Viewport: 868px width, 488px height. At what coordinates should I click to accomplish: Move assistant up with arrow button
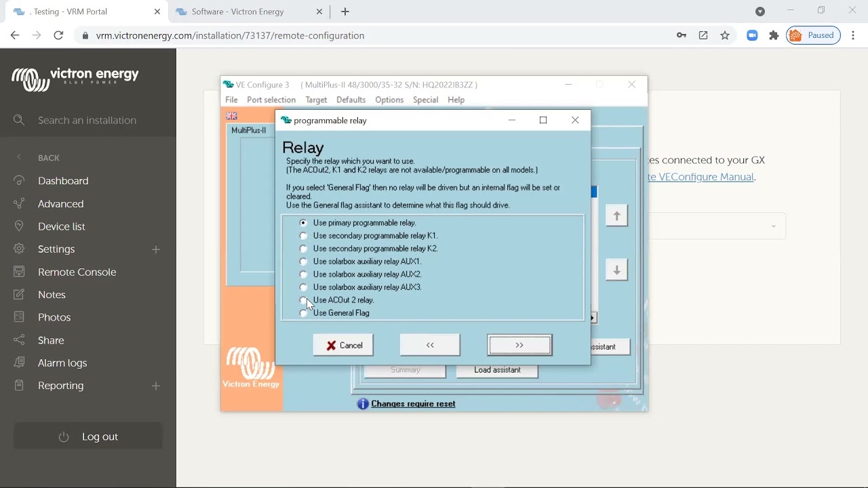click(616, 216)
